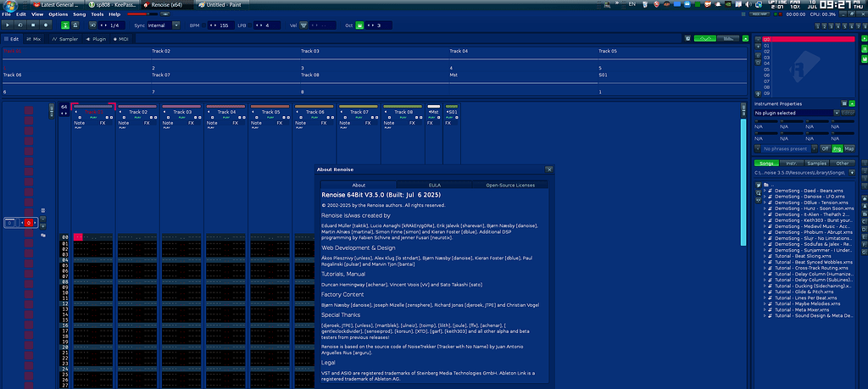
Task: Select the spectrum analyzer view button
Action: point(728,39)
